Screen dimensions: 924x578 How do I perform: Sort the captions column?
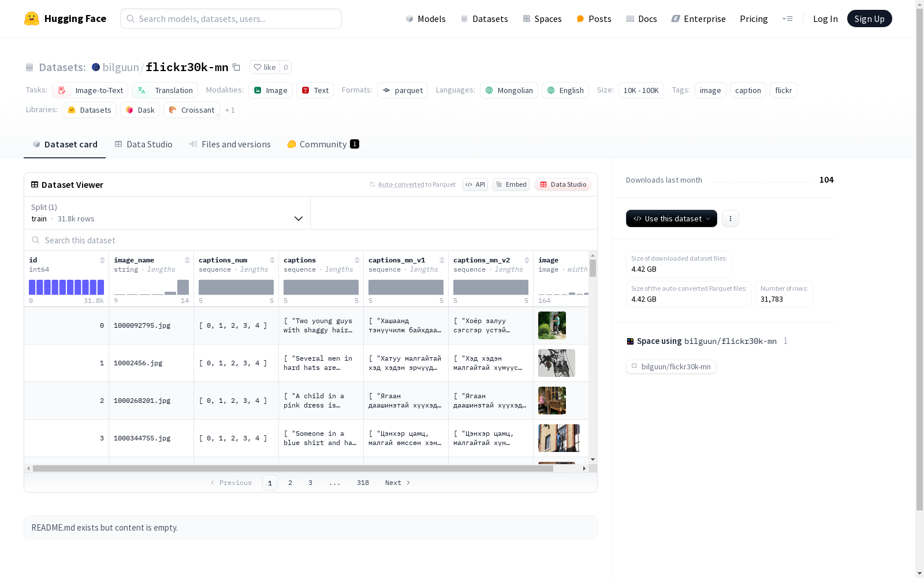[x=357, y=260]
